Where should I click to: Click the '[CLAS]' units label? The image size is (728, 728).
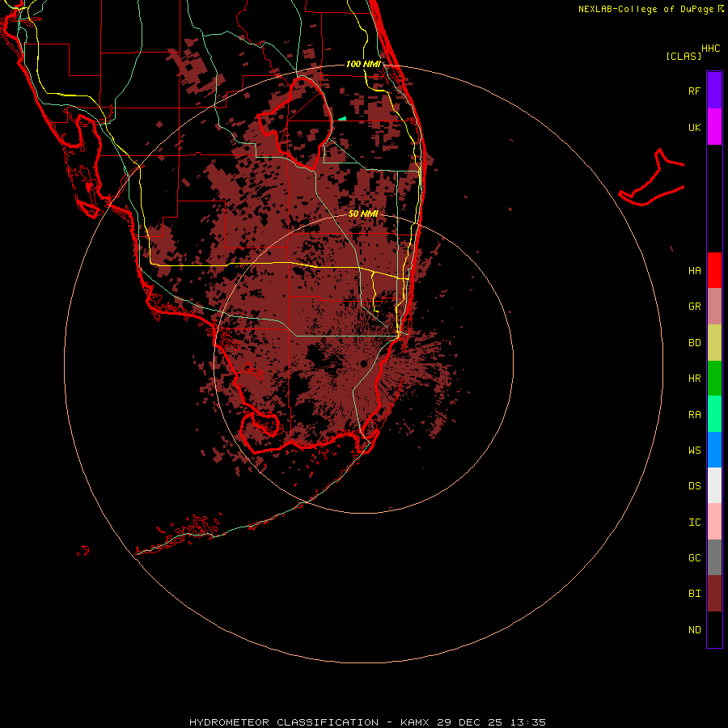click(684, 56)
